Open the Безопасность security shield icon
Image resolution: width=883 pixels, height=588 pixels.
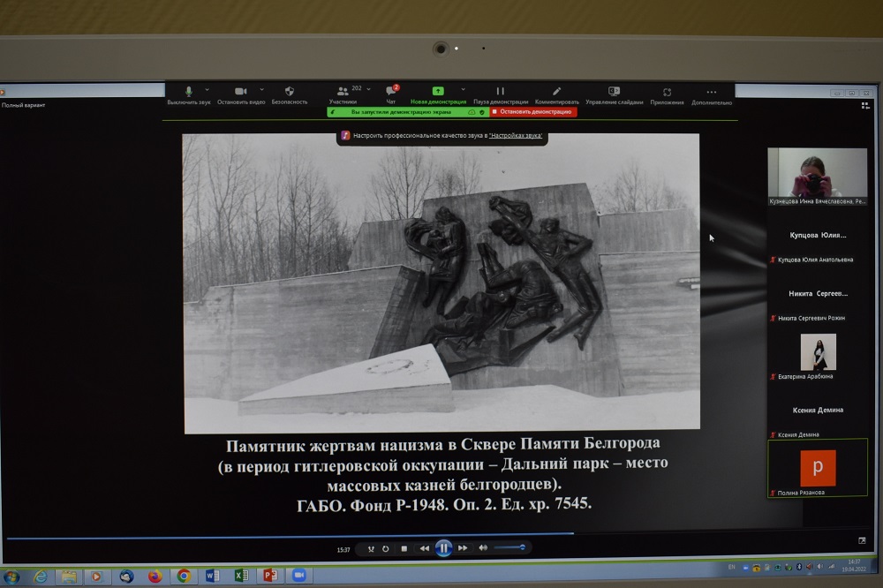click(x=289, y=92)
